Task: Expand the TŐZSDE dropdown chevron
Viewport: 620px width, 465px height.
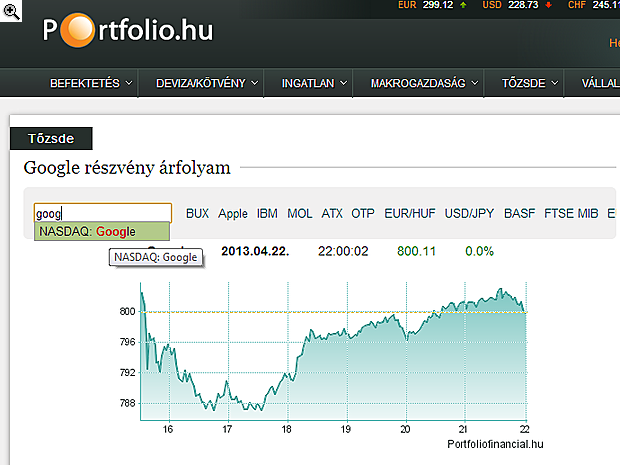Action: (x=554, y=83)
